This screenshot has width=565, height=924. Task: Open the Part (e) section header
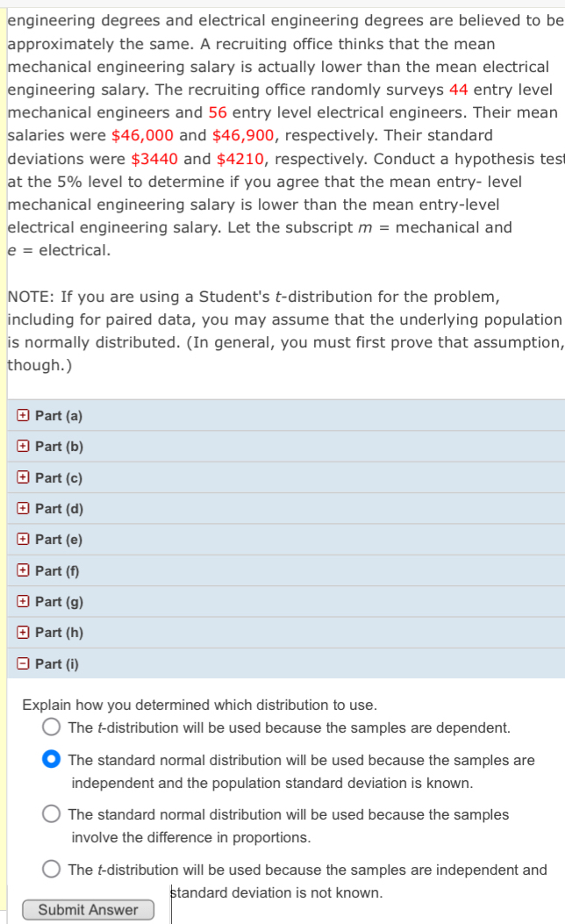pos(60,539)
